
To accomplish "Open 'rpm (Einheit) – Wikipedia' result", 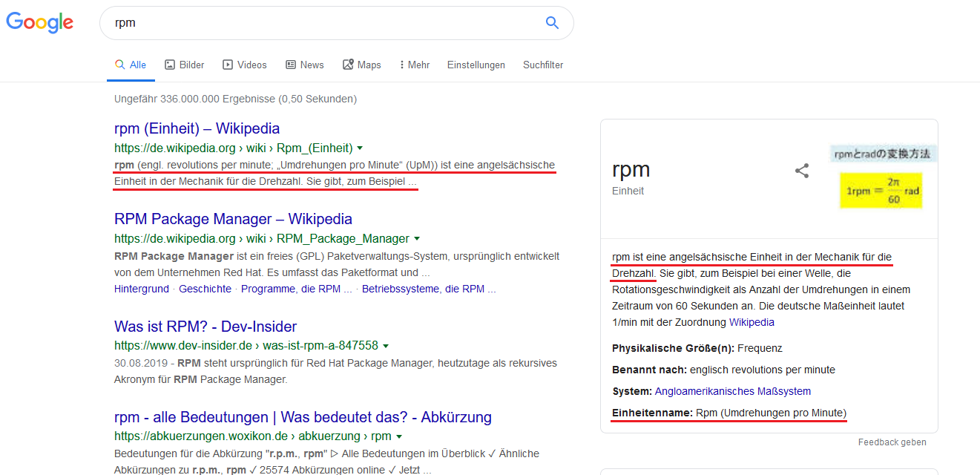I will tap(197, 128).
